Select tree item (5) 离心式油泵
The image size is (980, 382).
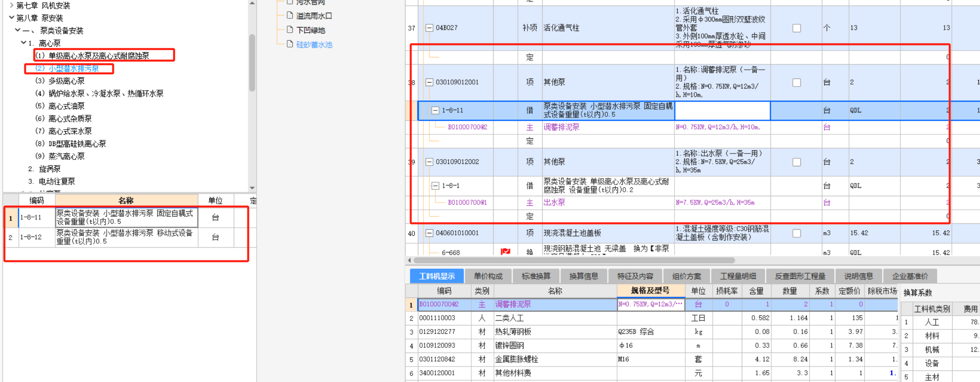(60, 106)
